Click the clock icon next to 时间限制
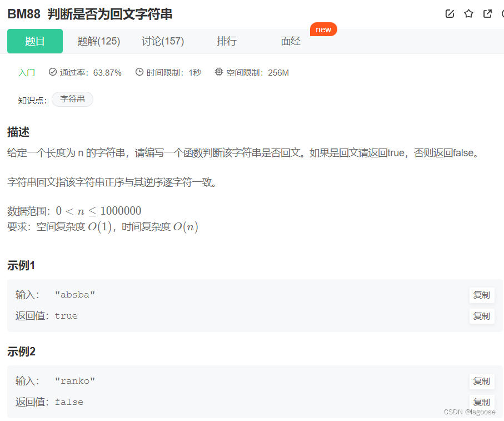 [x=141, y=72]
